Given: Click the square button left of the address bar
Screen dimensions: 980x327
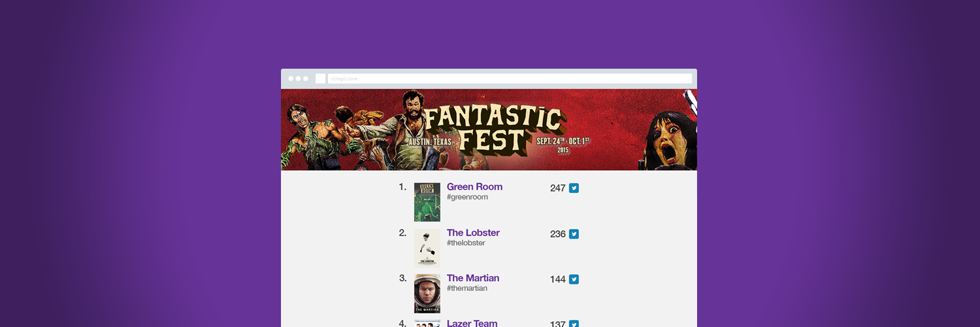Looking at the screenshot, I should pos(320,78).
